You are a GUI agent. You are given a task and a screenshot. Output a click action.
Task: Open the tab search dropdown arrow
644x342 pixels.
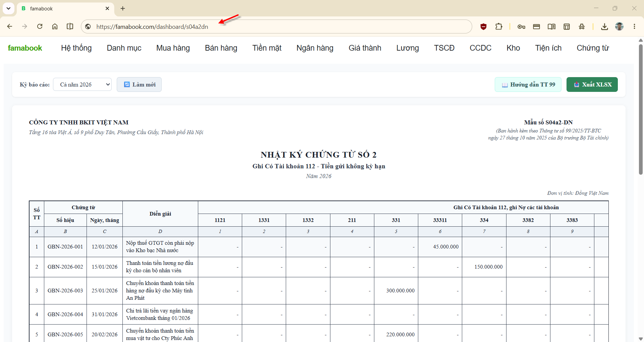pos(8,8)
